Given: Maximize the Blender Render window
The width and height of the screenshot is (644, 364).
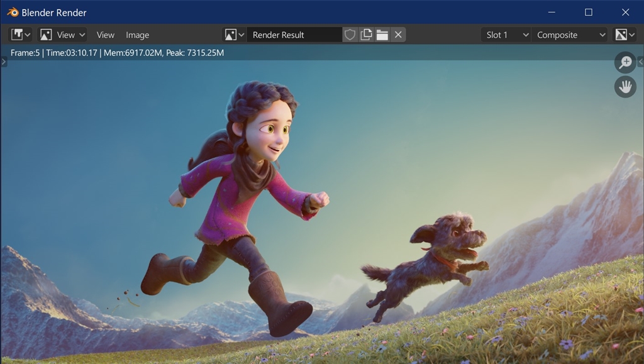Looking at the screenshot, I should point(589,13).
